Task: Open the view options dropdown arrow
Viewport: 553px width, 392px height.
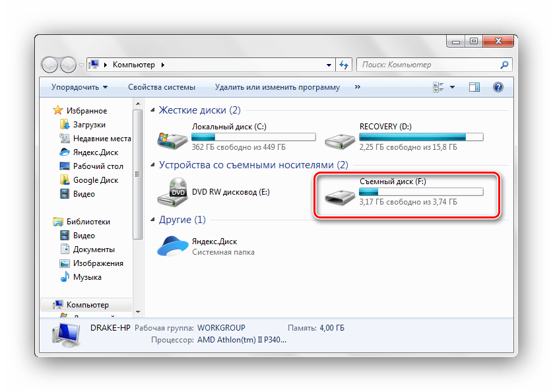Action: point(453,87)
